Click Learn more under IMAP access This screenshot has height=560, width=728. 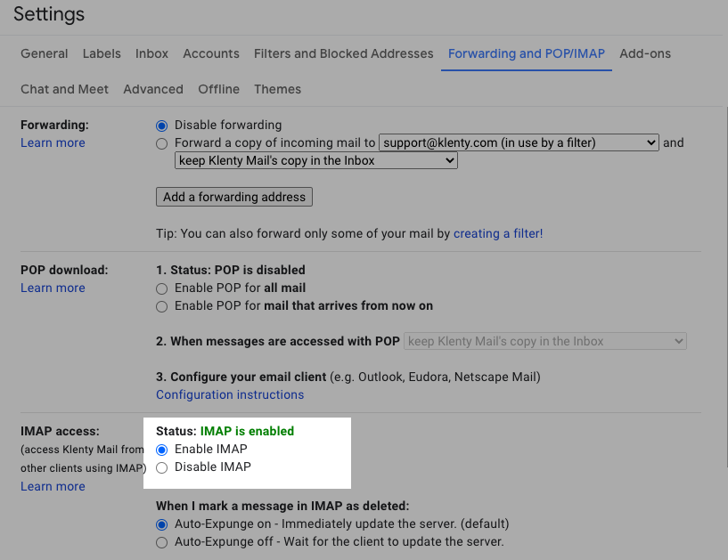pyautogui.click(x=53, y=486)
